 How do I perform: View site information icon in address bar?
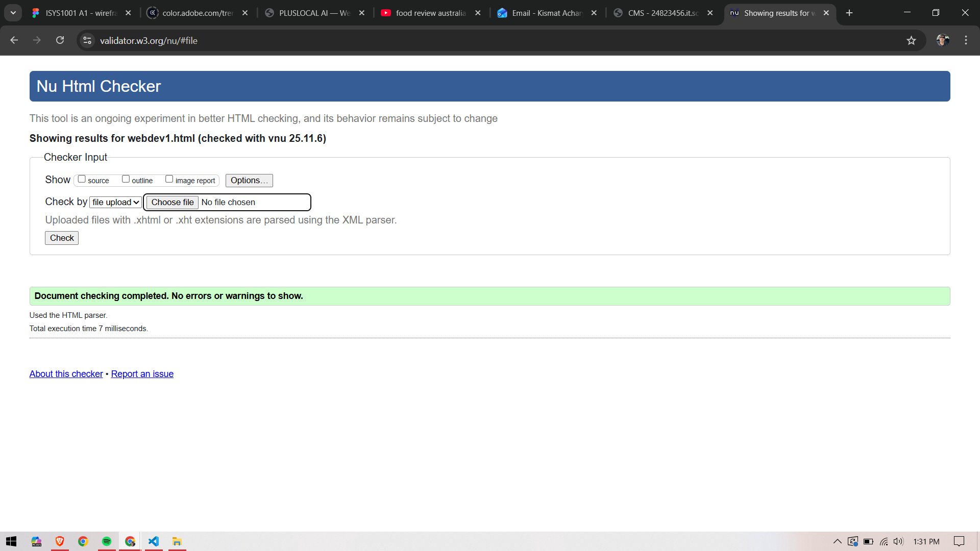coord(87,40)
